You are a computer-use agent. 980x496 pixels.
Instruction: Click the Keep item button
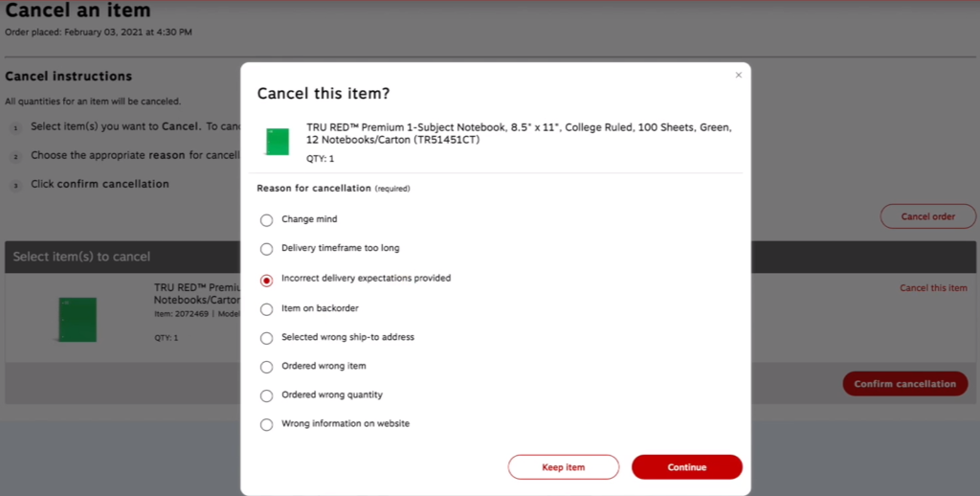click(x=563, y=467)
